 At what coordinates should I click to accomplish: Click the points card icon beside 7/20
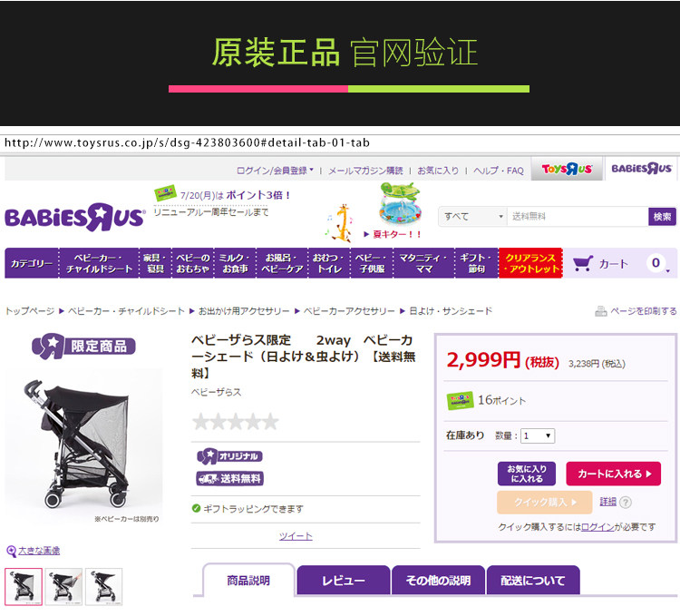pos(165,193)
